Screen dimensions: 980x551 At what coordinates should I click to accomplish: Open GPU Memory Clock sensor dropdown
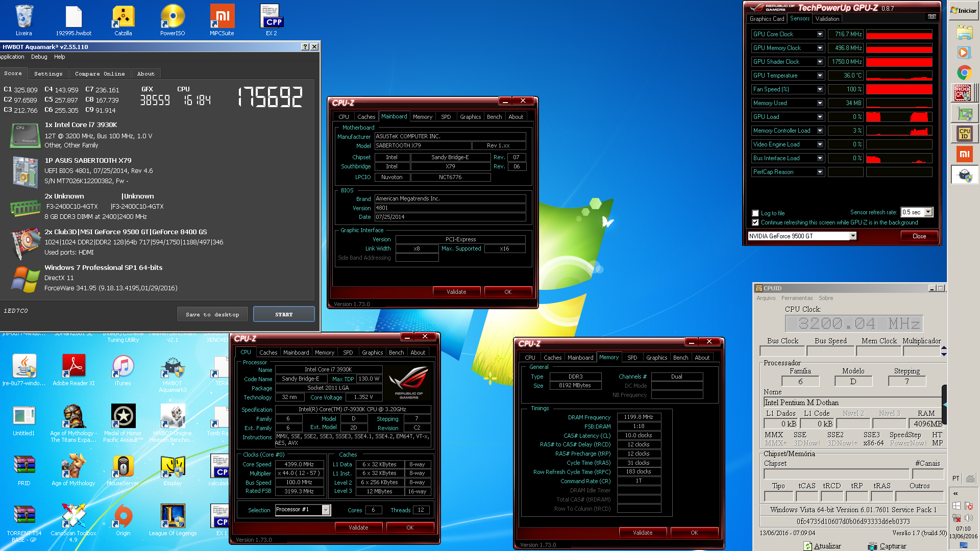click(x=820, y=48)
